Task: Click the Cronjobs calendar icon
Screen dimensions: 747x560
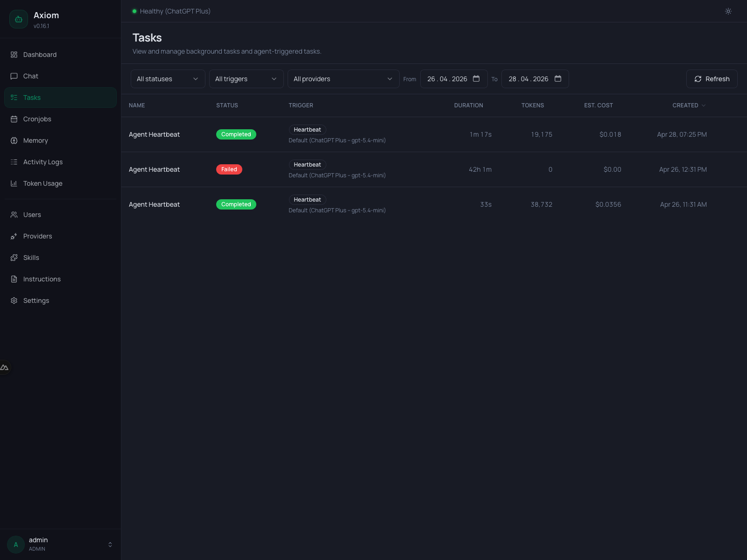Action: [x=14, y=119]
